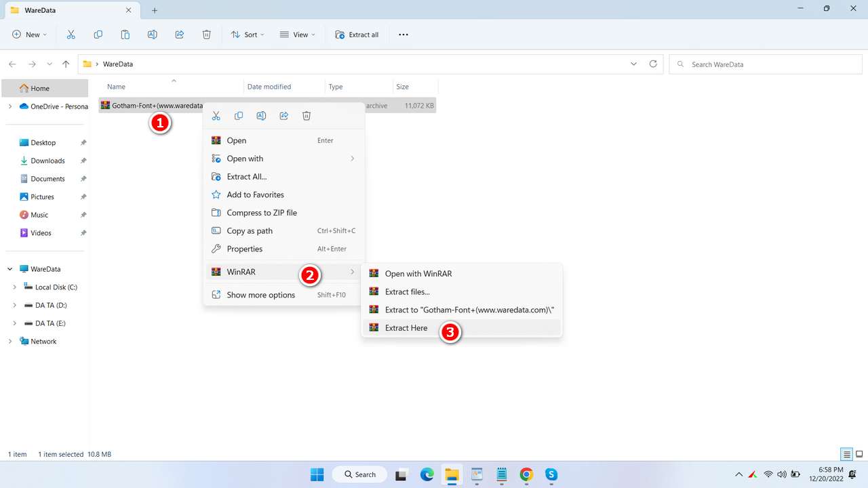Switch to the large thumbnails view in the status bar
The height and width of the screenshot is (488, 868).
click(859, 454)
